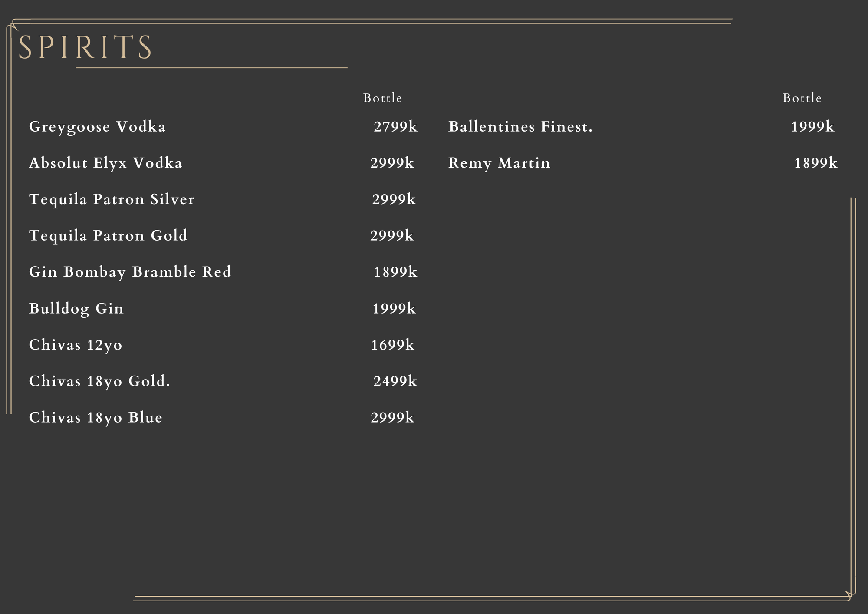Choose the Chivas 18yo Blue item
Screen dimensions: 868x614
coord(95,417)
